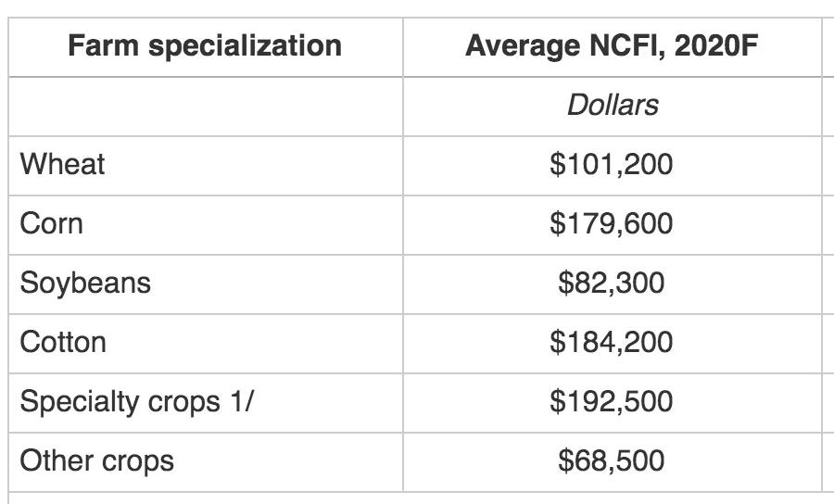Screen dimensions: 834x504
Task: Click the empty cell left of Dollars
Action: click(x=206, y=106)
